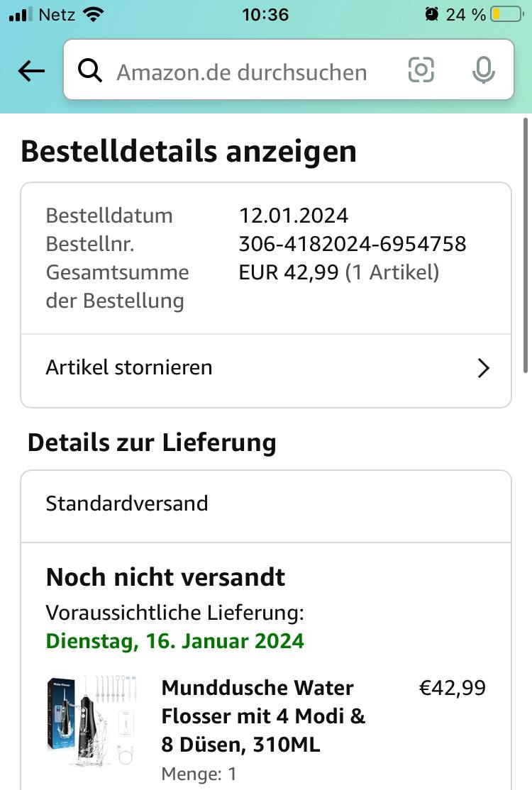Tap the order number 306-4182024-6954758
532x790 pixels.
tap(352, 244)
